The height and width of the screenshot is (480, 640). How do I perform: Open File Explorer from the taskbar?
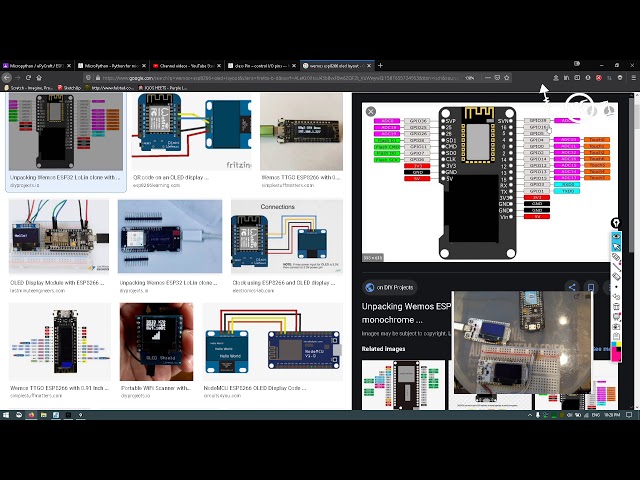(x=43, y=415)
